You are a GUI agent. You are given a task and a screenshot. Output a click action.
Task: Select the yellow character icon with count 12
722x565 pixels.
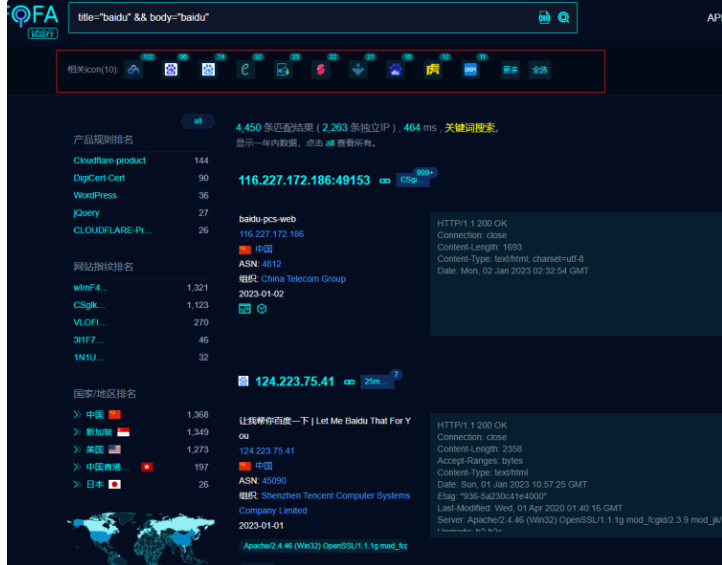(x=432, y=70)
